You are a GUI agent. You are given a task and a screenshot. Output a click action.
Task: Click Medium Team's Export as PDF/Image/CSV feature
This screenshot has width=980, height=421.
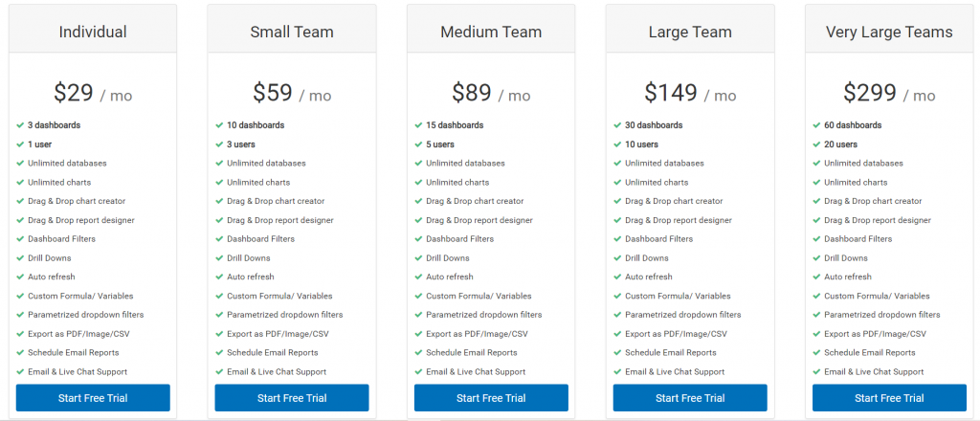pos(477,334)
